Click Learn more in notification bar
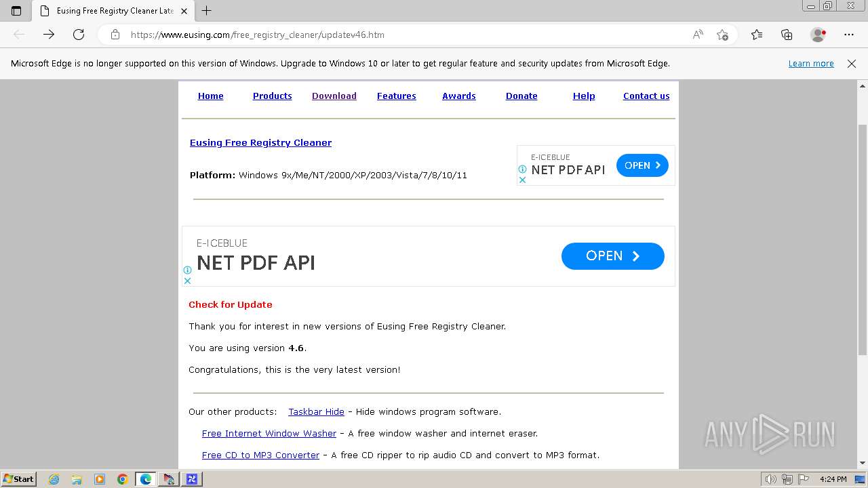 point(811,64)
